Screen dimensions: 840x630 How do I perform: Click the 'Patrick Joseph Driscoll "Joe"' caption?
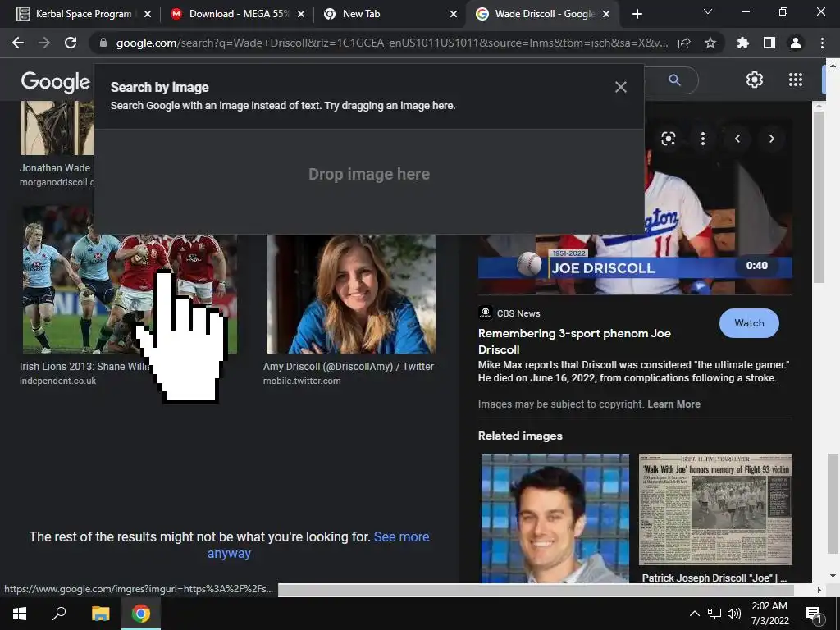tap(714, 578)
